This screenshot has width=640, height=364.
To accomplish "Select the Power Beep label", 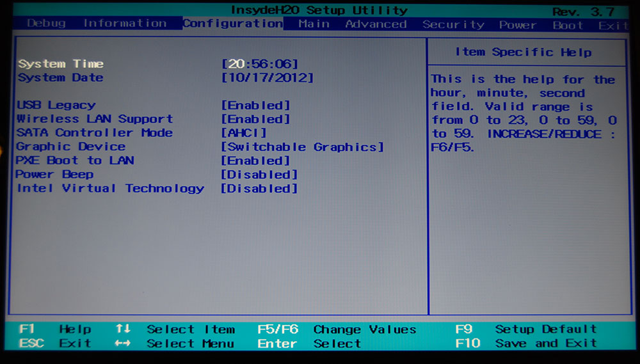I will click(54, 174).
